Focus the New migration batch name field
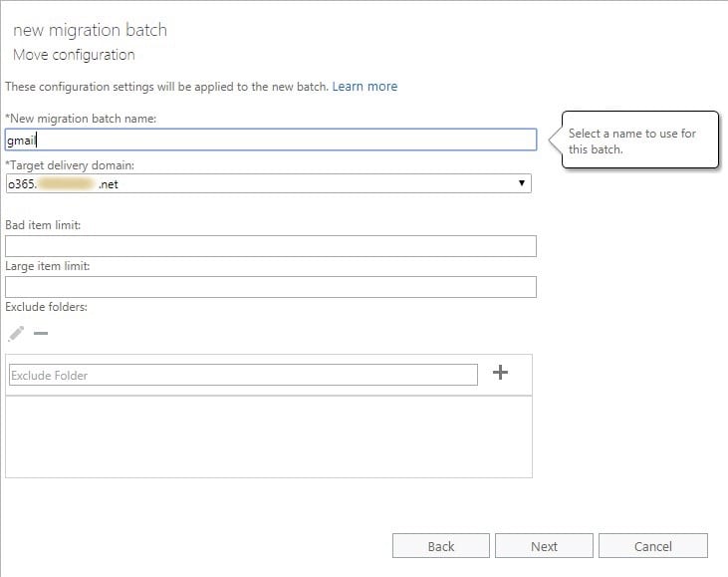Image resolution: width=728 pixels, height=577 pixels. coord(271,140)
